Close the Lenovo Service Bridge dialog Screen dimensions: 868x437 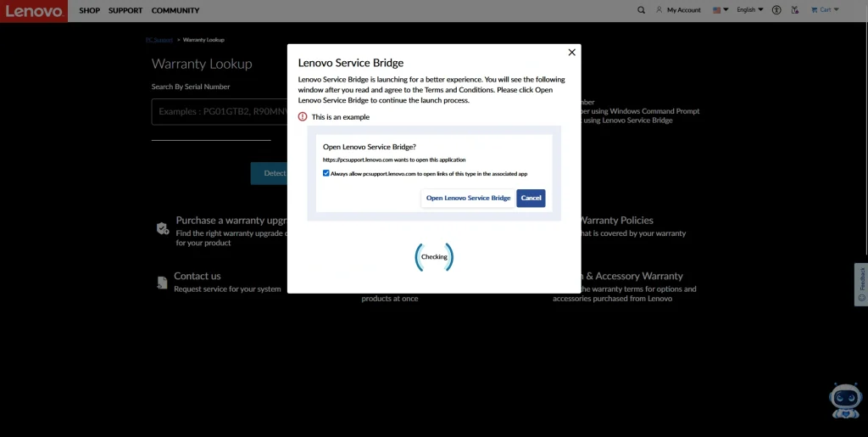(572, 52)
